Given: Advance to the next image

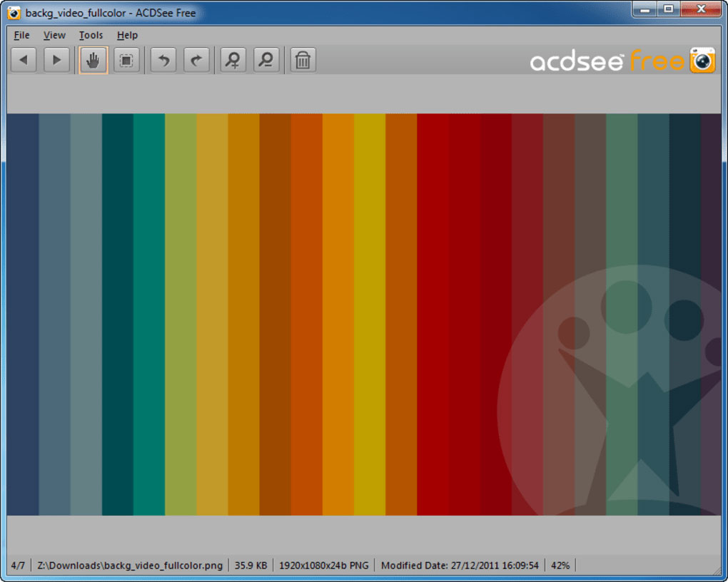Looking at the screenshot, I should tap(56, 60).
